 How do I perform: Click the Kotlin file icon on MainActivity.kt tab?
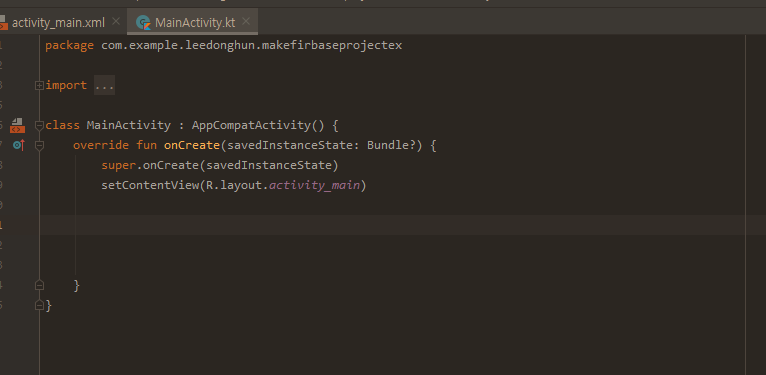click(x=143, y=22)
